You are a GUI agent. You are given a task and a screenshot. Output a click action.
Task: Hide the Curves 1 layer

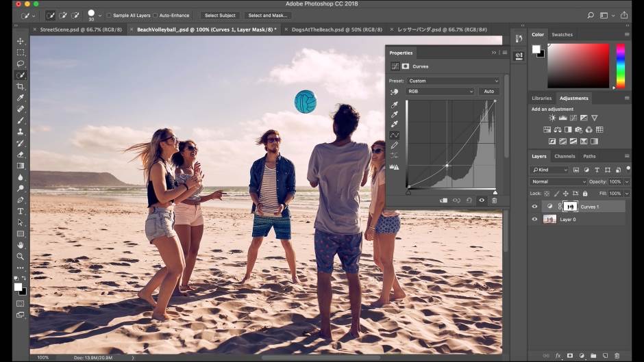(535, 207)
